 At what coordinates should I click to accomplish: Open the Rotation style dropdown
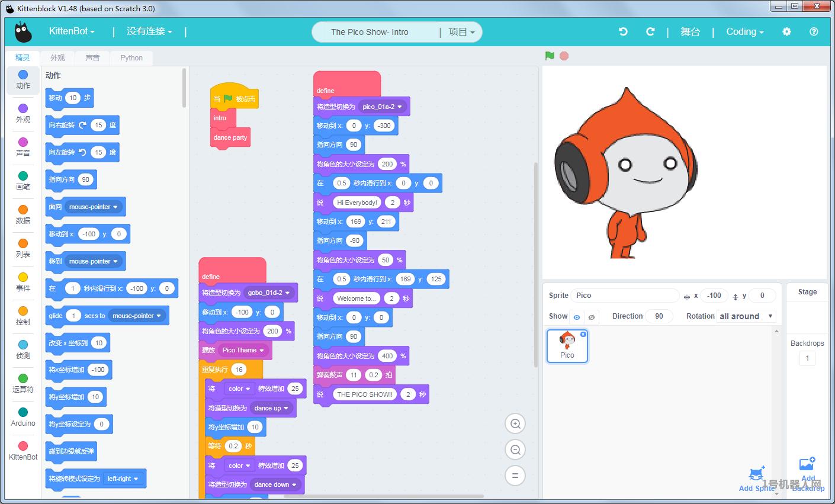[x=746, y=316]
